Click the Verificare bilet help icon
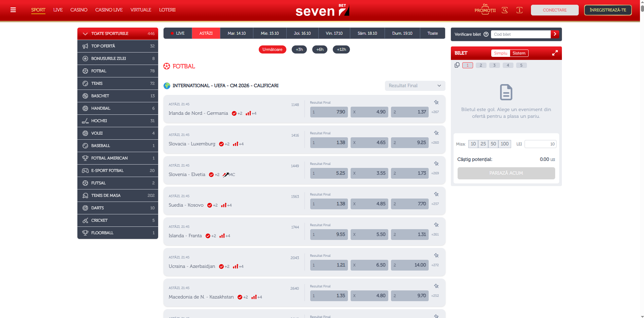 pos(486,34)
